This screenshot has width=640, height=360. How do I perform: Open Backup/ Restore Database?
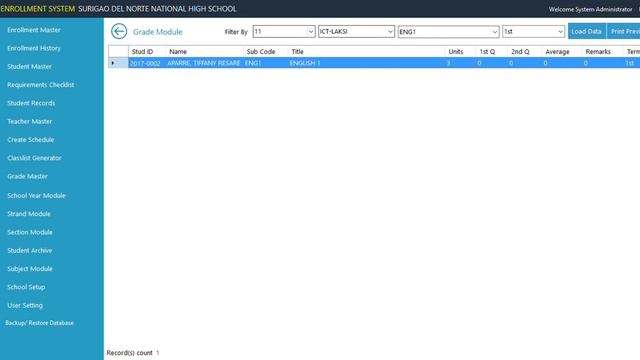point(40,323)
